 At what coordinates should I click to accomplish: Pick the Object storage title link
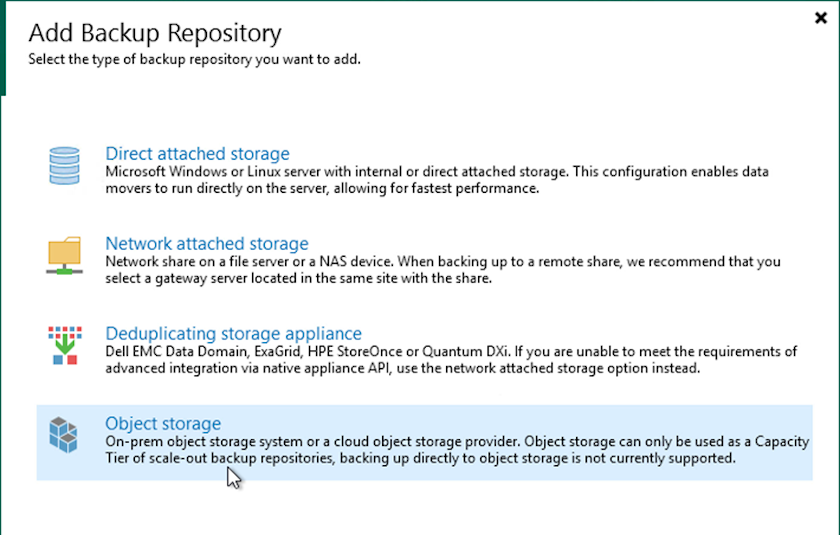coord(163,424)
